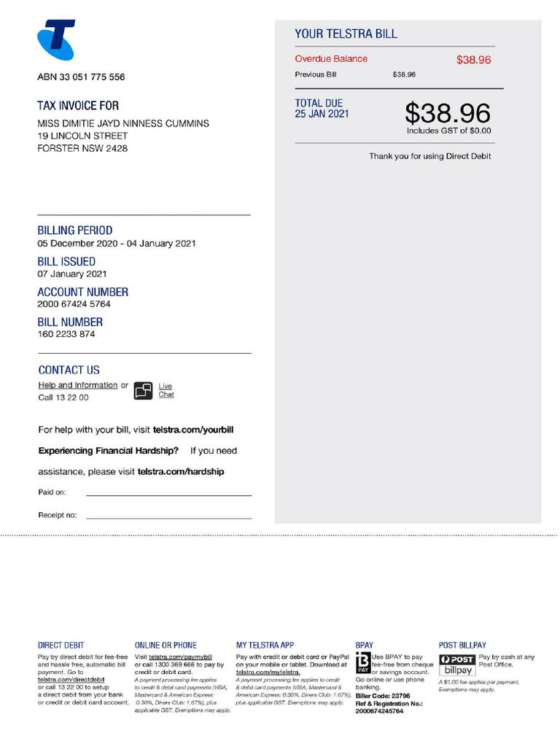The image size is (560, 747).
Task: Open the telstra.com/hardship link
Action: point(181,472)
